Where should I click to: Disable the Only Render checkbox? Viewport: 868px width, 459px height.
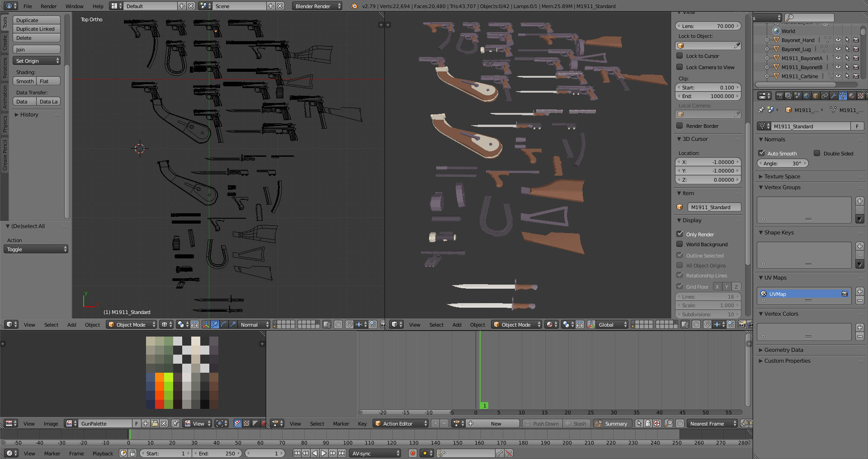(x=680, y=234)
